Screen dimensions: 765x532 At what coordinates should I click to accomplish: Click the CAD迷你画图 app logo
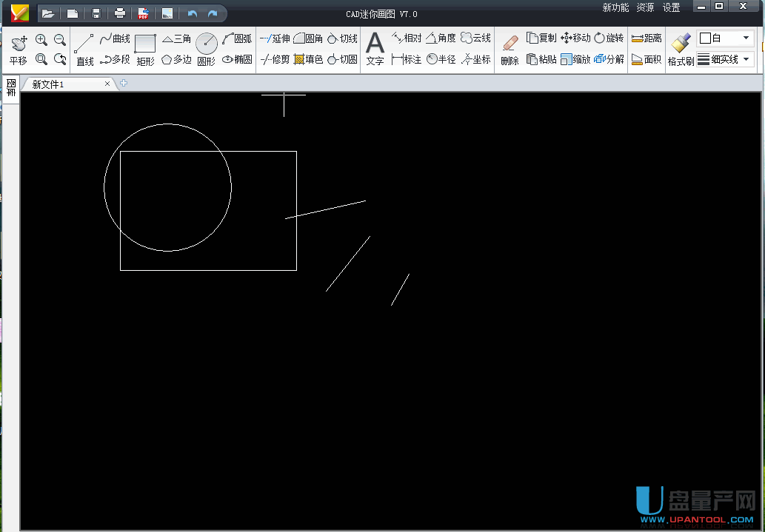pyautogui.click(x=19, y=13)
